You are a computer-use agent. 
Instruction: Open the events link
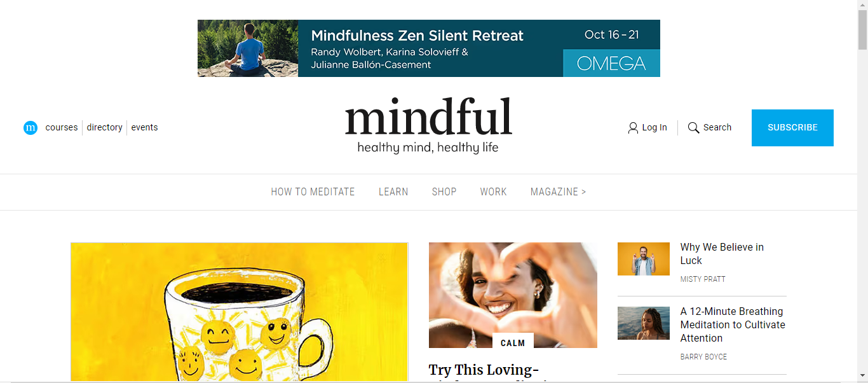pos(145,127)
